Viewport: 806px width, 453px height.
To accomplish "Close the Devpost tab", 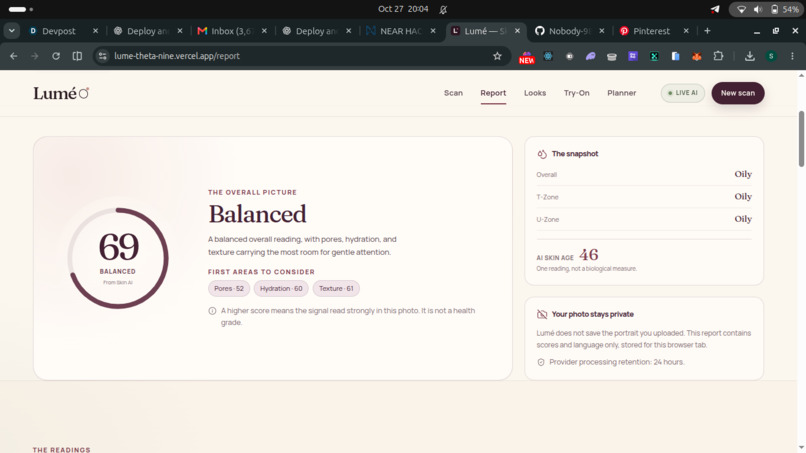I will tap(95, 31).
